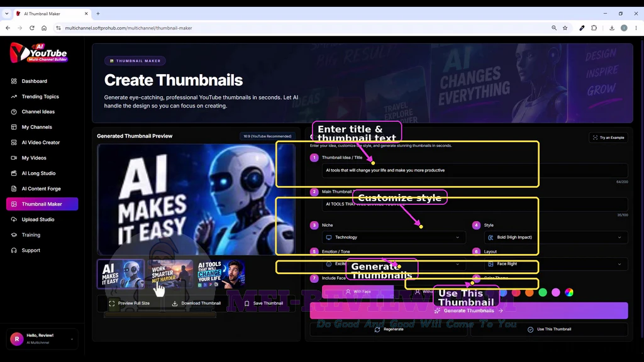Click the site information icon in address bar
This screenshot has height=362, width=644.
point(58,28)
